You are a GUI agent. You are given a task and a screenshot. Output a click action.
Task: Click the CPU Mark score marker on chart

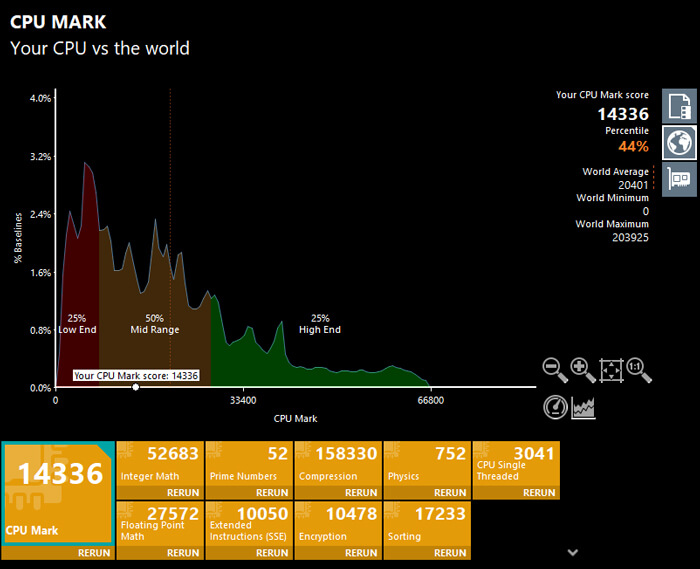[x=136, y=387]
